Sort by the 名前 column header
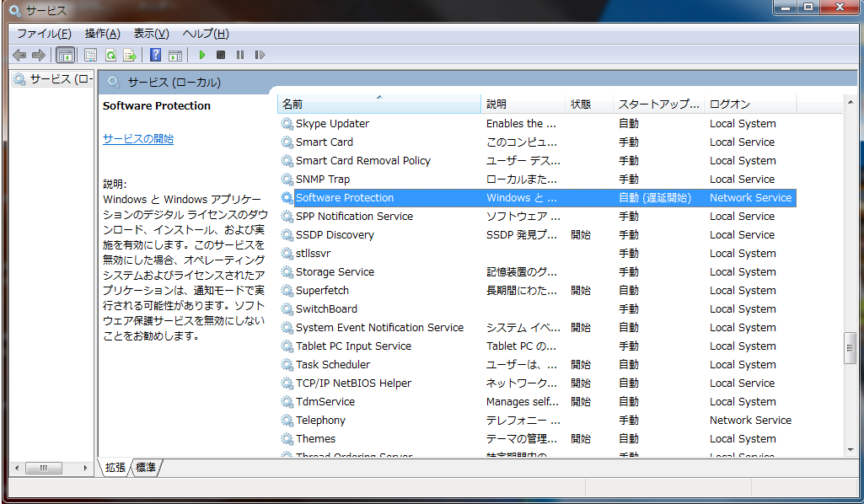 point(379,105)
